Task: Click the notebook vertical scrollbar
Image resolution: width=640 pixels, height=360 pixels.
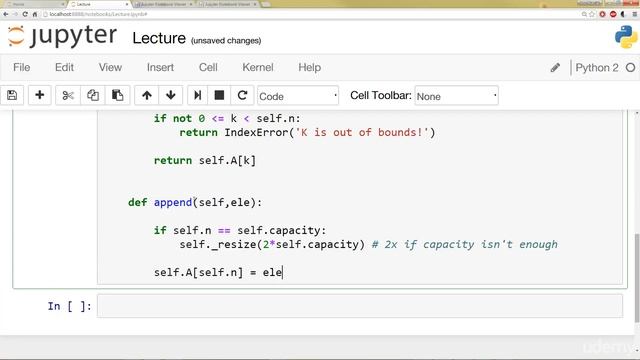Action: 637,278
